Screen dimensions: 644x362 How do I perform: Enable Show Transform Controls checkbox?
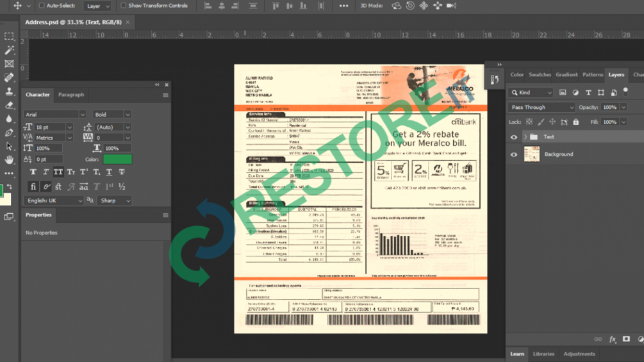(123, 6)
